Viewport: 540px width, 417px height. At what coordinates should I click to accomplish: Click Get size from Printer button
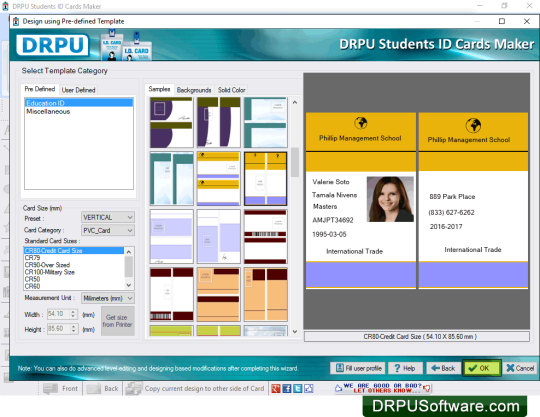(117, 321)
